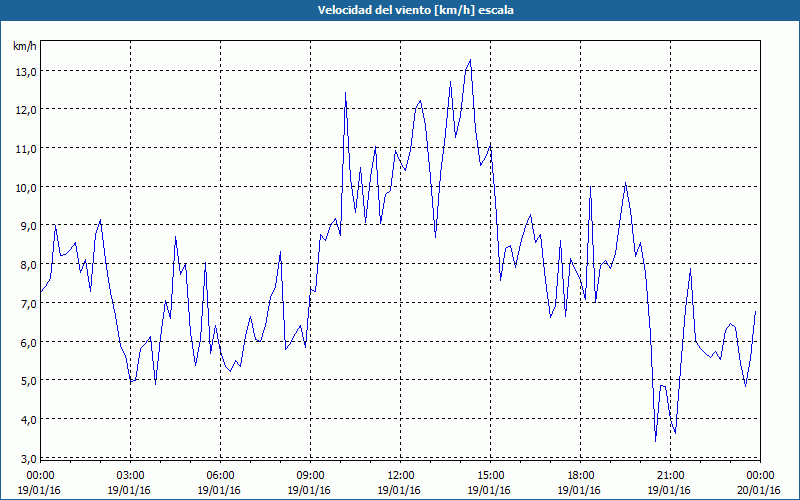800x500 pixels.
Task: Select the 12,0 y-axis label
Action: click(26, 110)
